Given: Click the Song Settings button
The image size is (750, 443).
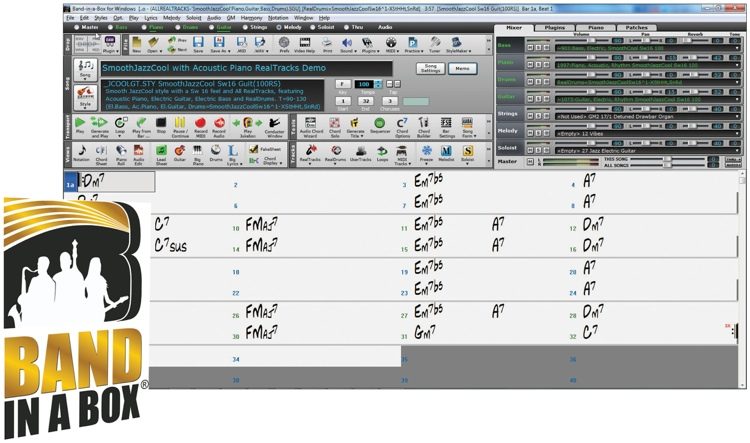Looking at the screenshot, I should (x=430, y=68).
